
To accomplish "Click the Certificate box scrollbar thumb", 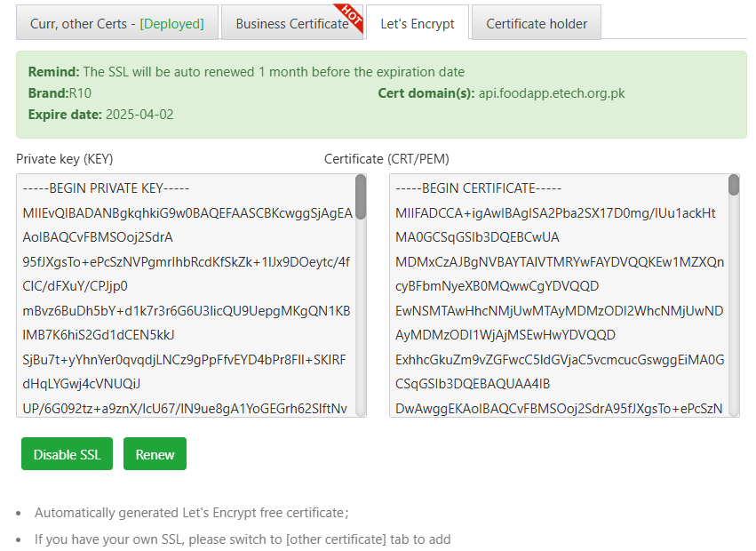I will point(734,185).
